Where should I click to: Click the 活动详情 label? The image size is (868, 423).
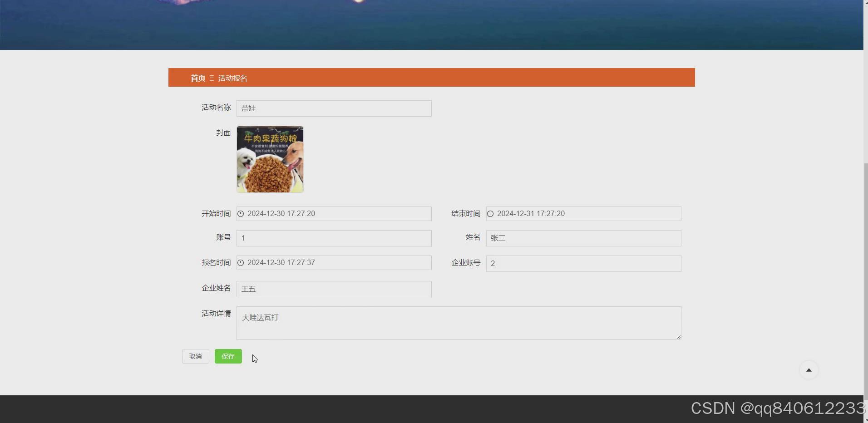216,314
